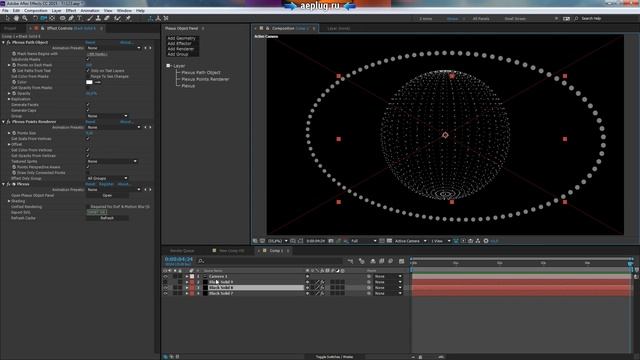Image resolution: width=640 pixels, height=360 pixels.
Task: Select the Selection arrow tool
Action: click(7, 18)
